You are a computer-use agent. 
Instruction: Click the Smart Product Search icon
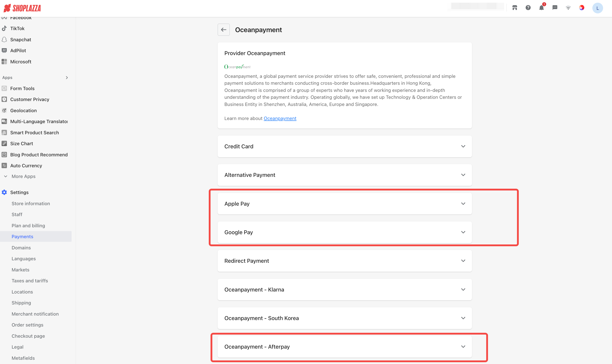tap(4, 132)
